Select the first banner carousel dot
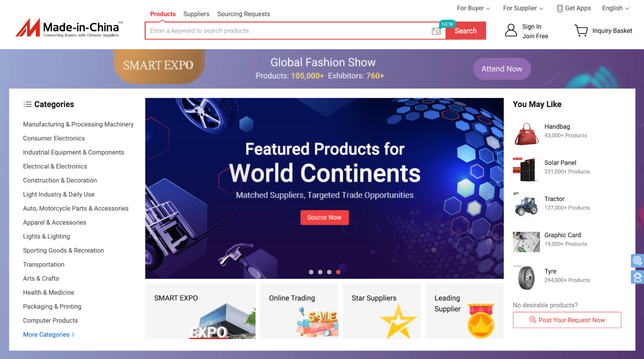 (311, 272)
